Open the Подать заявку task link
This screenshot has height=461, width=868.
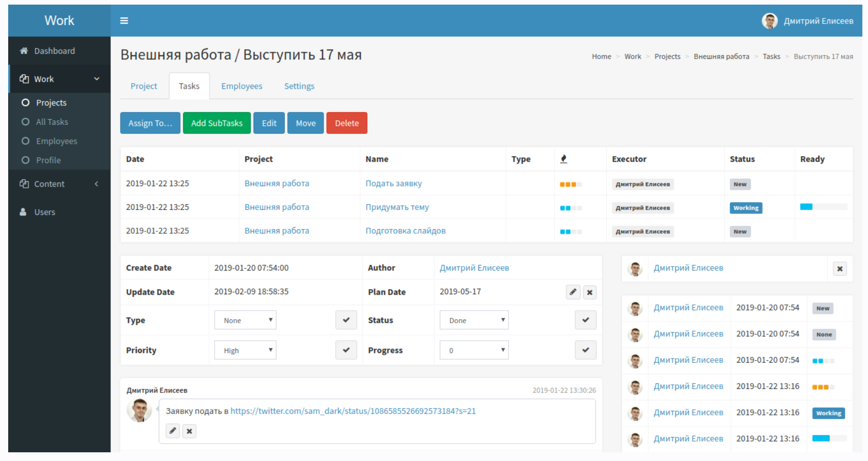393,183
